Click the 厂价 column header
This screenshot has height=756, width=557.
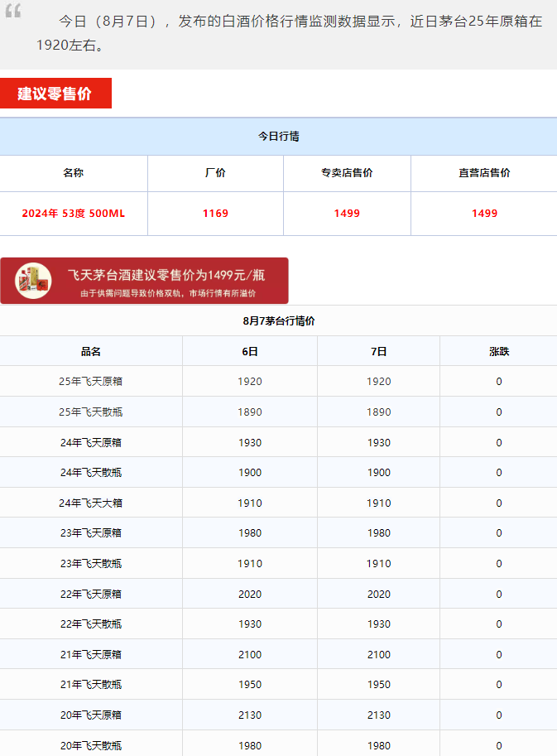coord(215,173)
